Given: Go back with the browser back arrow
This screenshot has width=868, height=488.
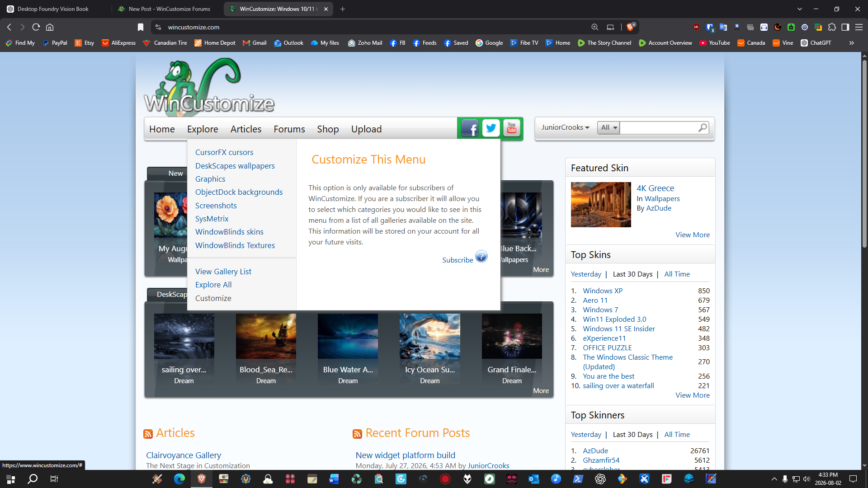Looking at the screenshot, I should [9, 27].
